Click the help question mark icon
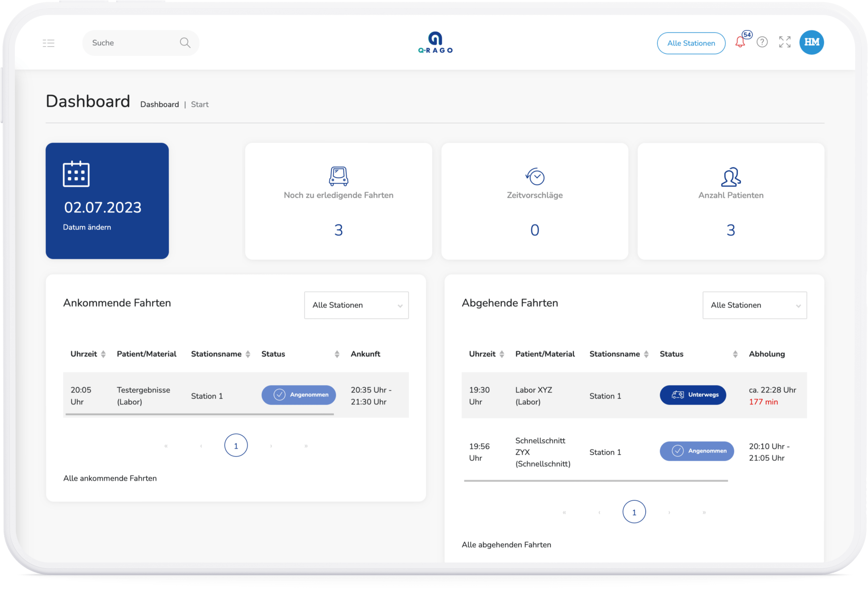The width and height of the screenshot is (868, 589). click(x=762, y=42)
